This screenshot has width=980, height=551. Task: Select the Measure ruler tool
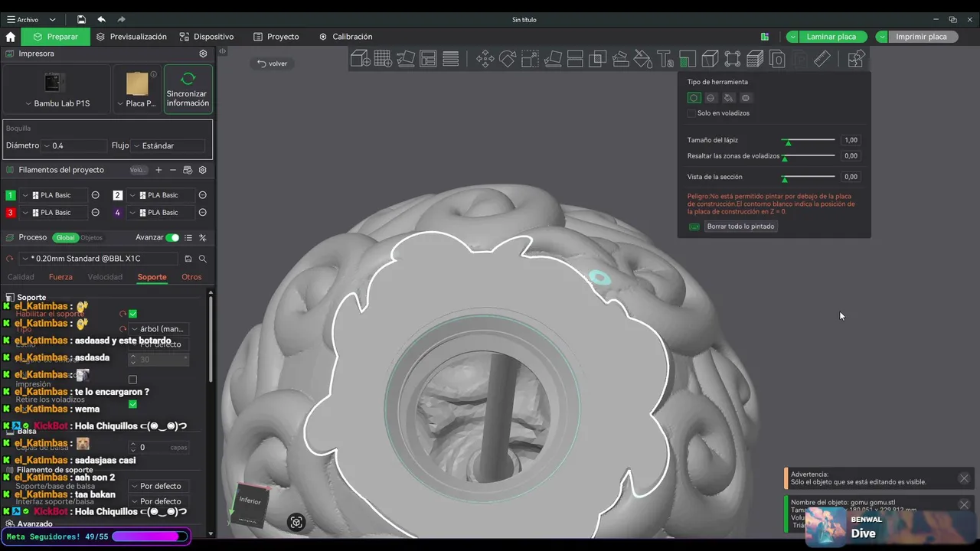point(822,59)
